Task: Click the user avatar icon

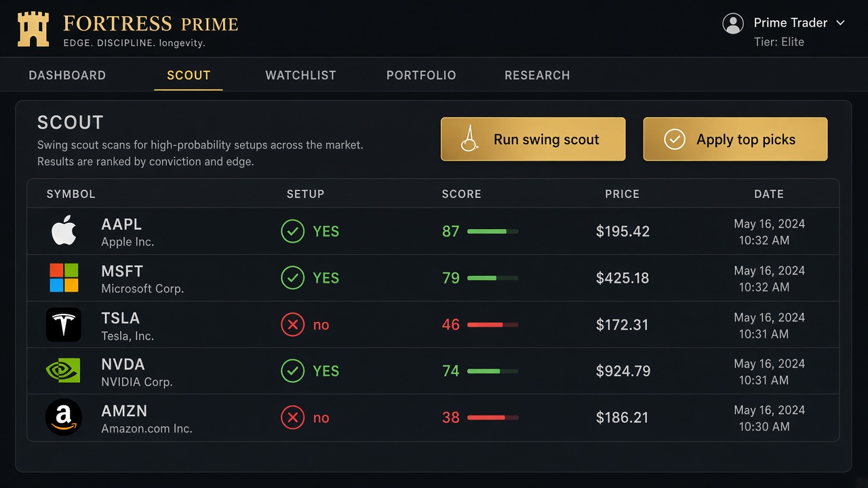Action: pyautogui.click(x=733, y=23)
